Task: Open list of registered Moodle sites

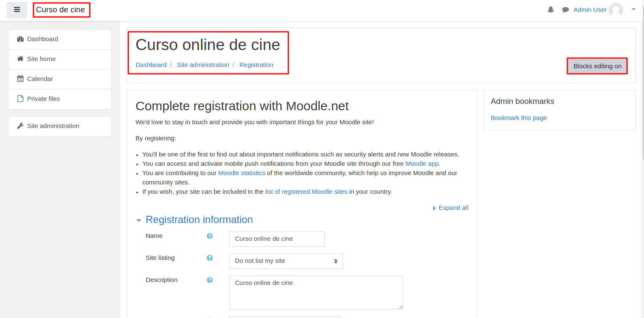Action: tap(306, 191)
